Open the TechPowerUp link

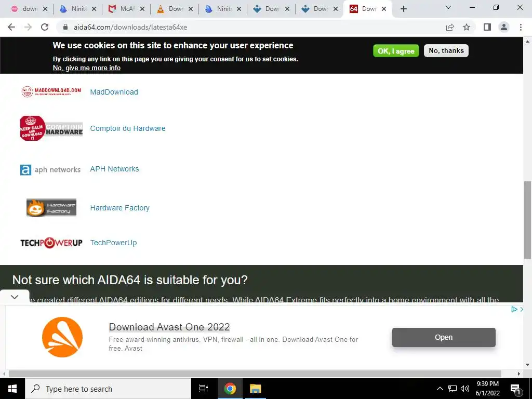(x=113, y=243)
